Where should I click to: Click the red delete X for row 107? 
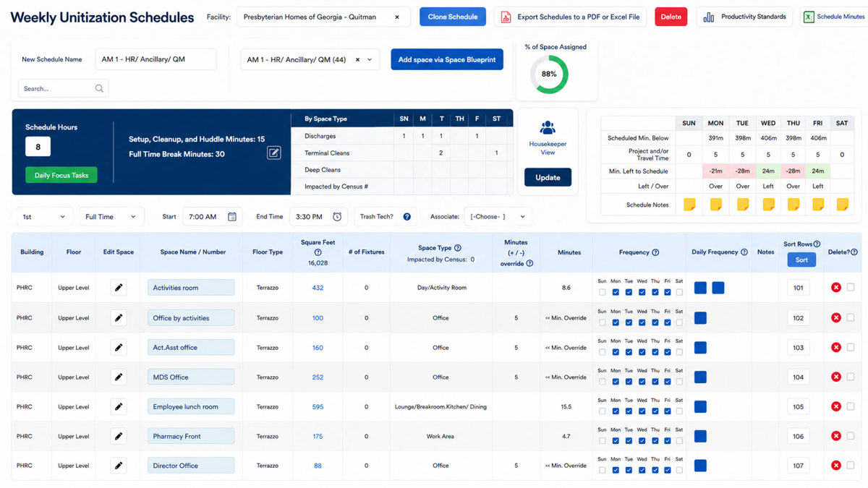(x=836, y=466)
